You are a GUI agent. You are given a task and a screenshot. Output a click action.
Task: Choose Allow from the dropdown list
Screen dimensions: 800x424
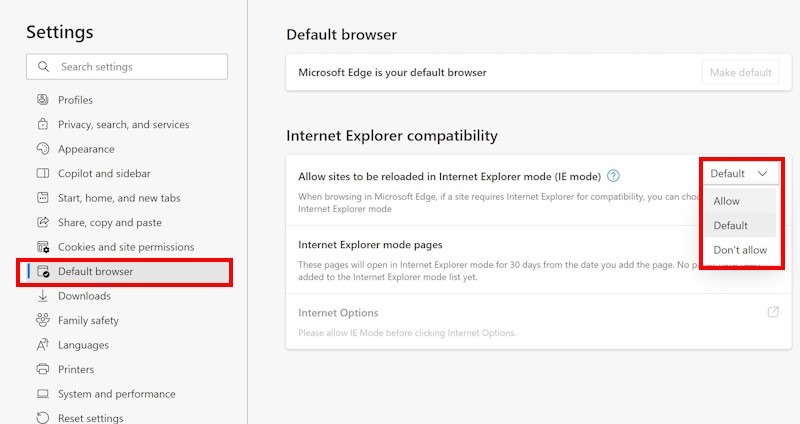[x=727, y=201]
